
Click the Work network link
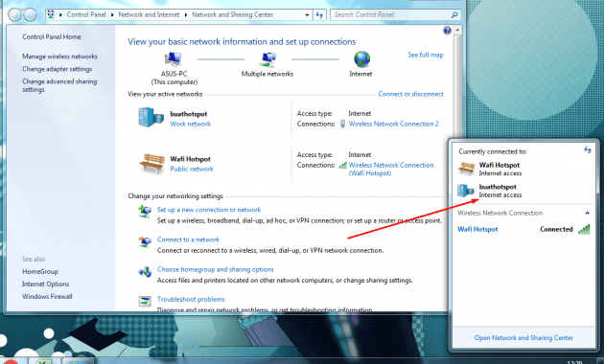(190, 124)
